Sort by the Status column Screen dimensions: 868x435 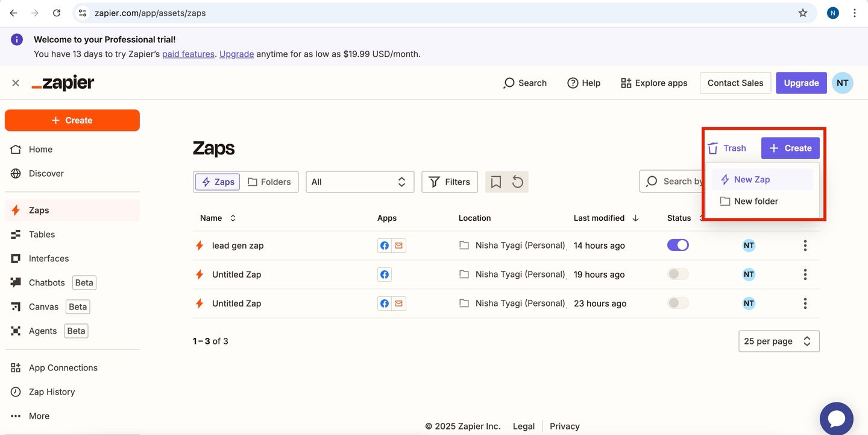(685, 218)
